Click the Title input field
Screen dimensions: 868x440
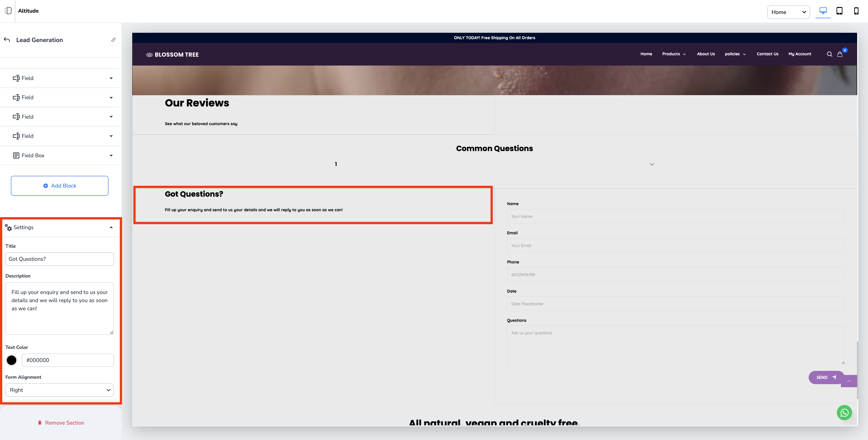[x=60, y=259]
